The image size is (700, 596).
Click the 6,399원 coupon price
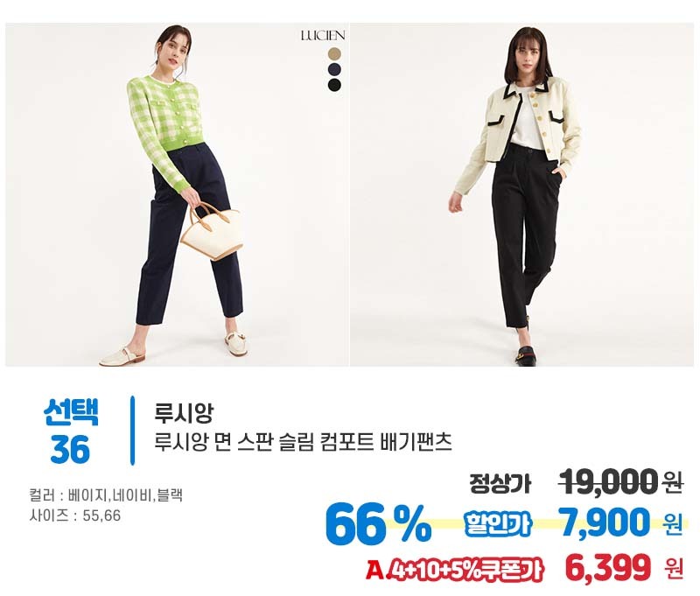tap(624, 567)
